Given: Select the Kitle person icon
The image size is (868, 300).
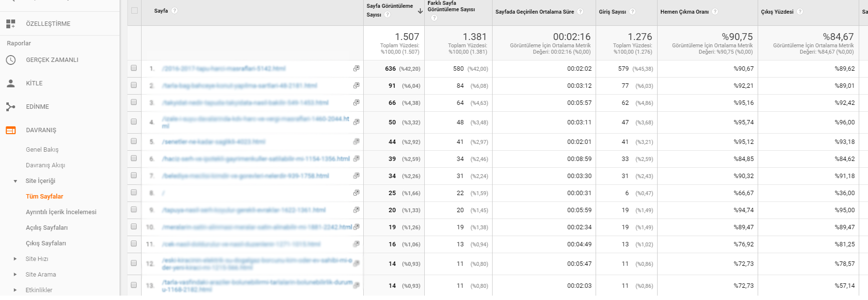Looking at the screenshot, I should pos(11,83).
